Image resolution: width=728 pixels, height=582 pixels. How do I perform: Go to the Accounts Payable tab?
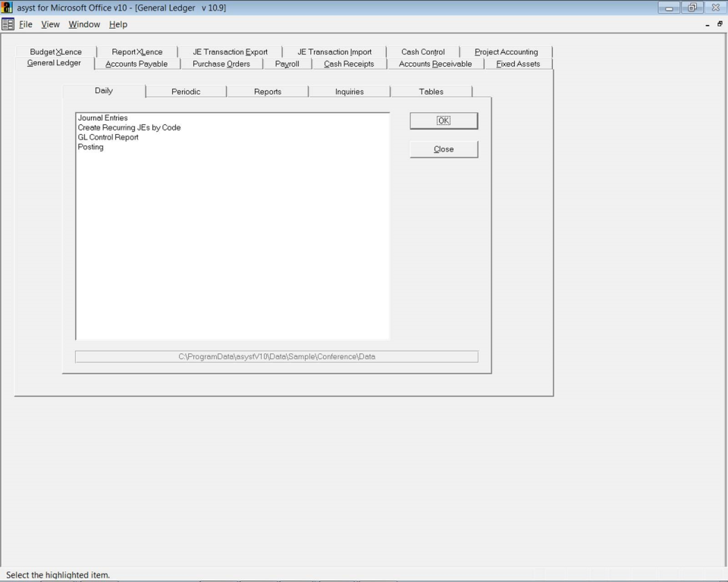click(136, 64)
